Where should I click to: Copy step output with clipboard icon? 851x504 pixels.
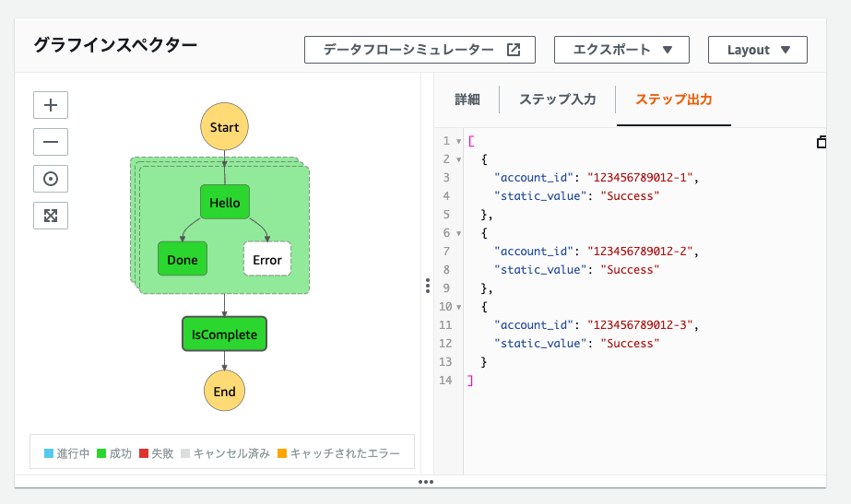821,142
